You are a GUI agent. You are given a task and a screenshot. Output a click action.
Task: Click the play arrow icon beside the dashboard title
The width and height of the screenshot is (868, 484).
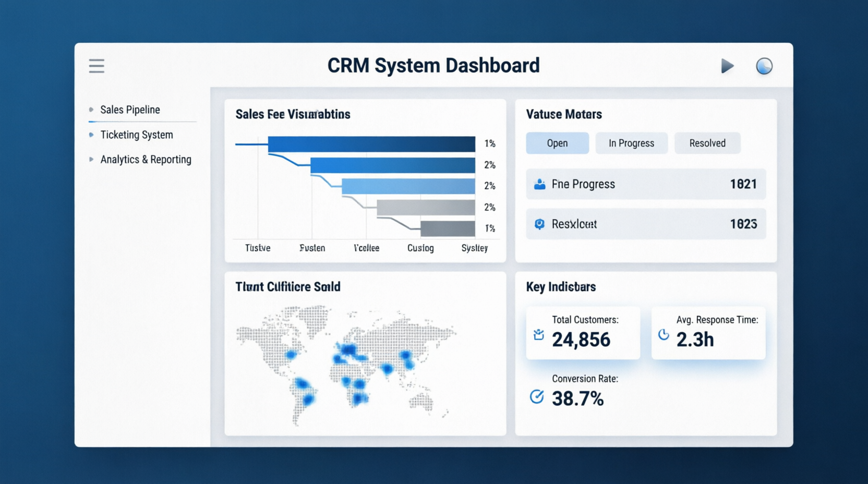point(728,66)
